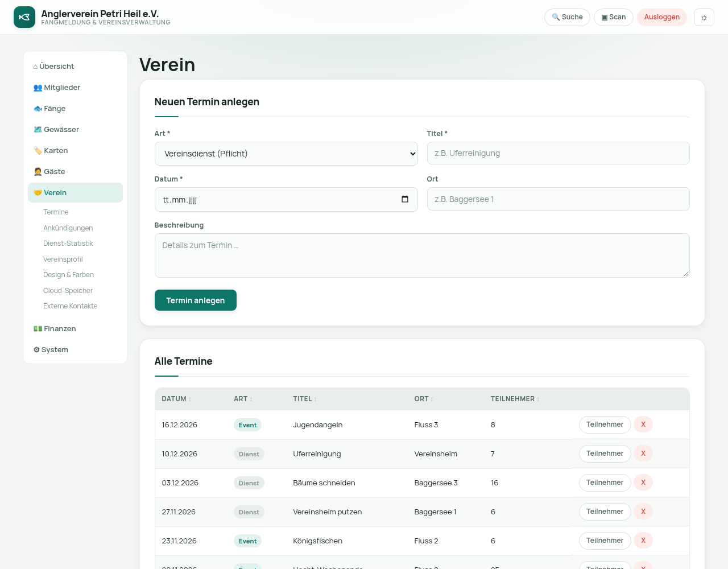This screenshot has height=569, width=728.
Task: Delete the Jugendangeln appointment with X
Action: tap(643, 424)
